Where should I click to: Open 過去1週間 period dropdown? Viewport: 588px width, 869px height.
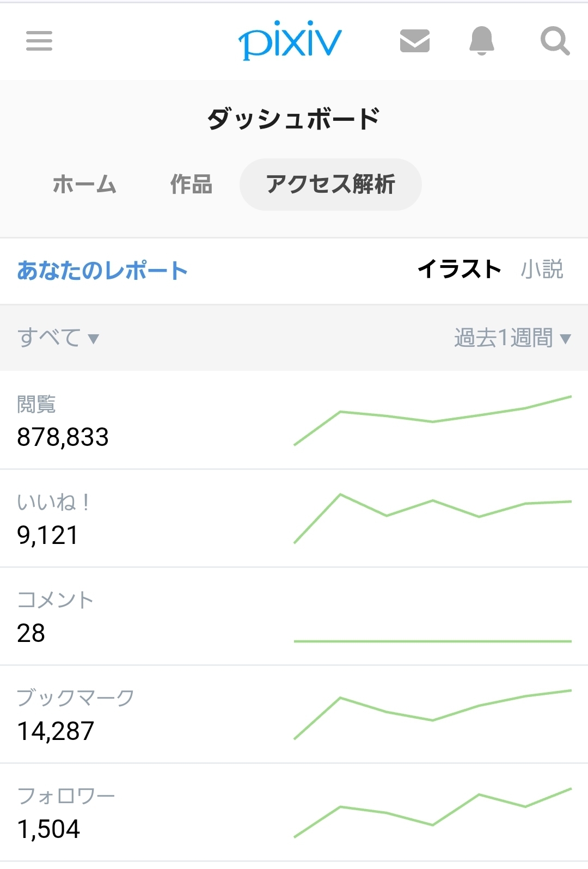point(512,338)
